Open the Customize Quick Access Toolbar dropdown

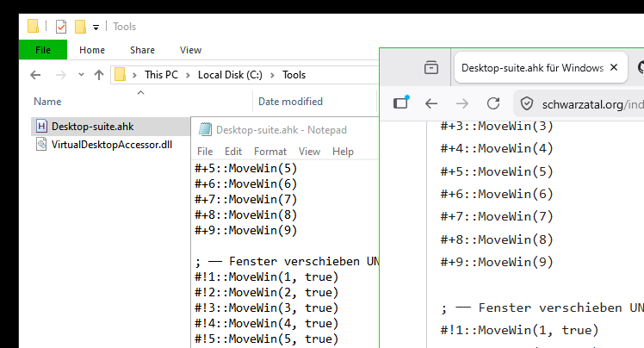[96, 28]
